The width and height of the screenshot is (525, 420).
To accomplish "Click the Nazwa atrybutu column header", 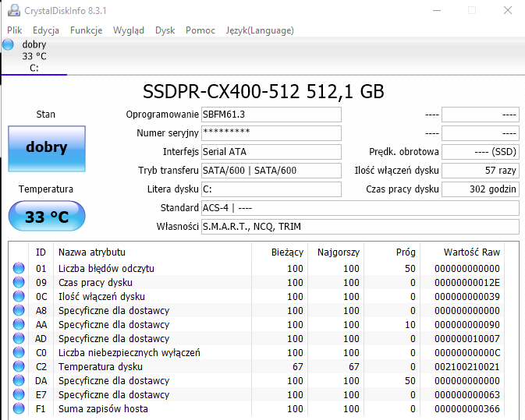I will click(152, 252).
